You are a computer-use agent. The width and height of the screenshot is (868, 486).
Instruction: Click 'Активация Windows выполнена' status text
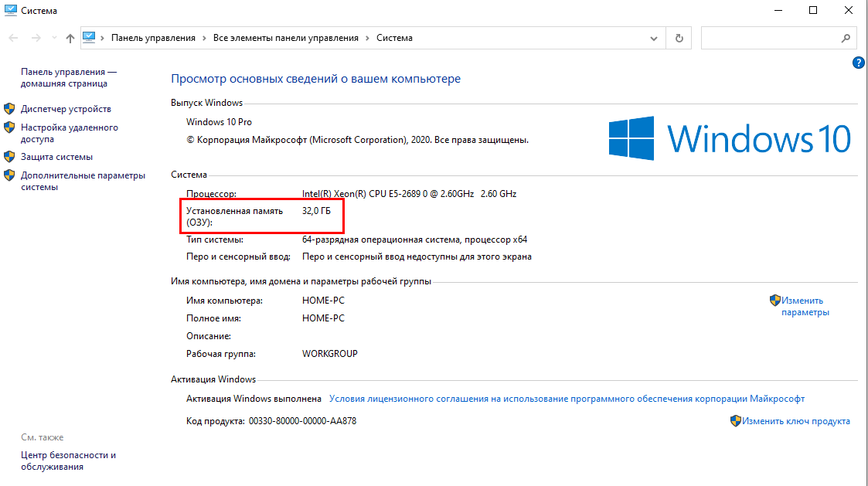[x=254, y=399]
